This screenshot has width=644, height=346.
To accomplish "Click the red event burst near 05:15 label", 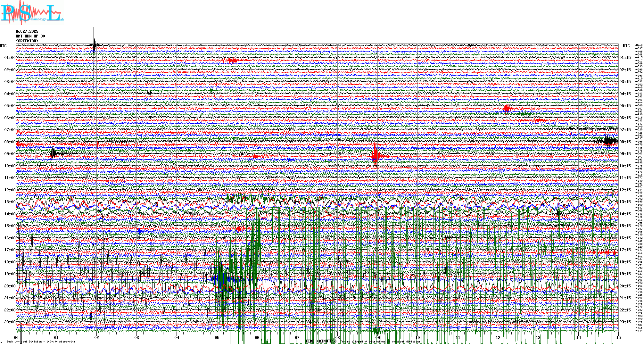I will pos(507,109).
